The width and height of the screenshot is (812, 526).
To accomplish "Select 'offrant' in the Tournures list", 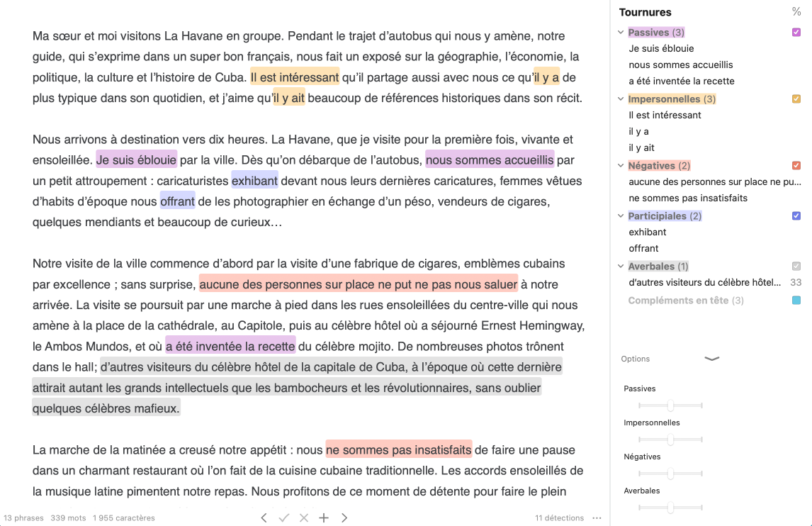I will point(643,248).
